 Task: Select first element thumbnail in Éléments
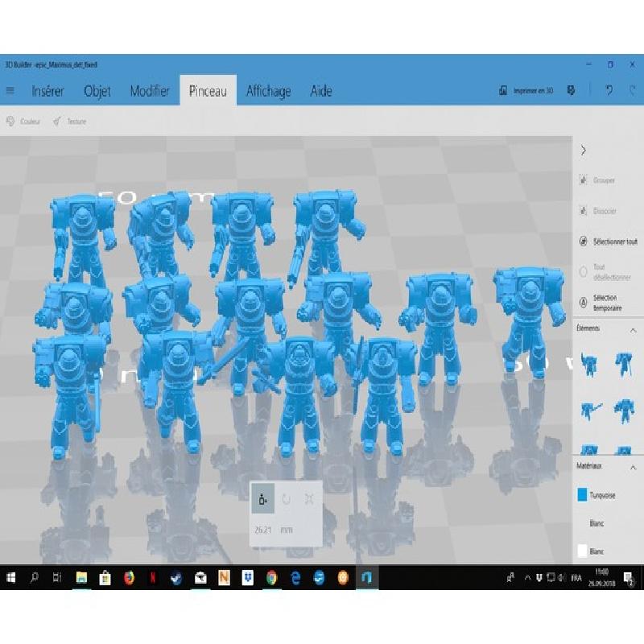click(x=589, y=365)
